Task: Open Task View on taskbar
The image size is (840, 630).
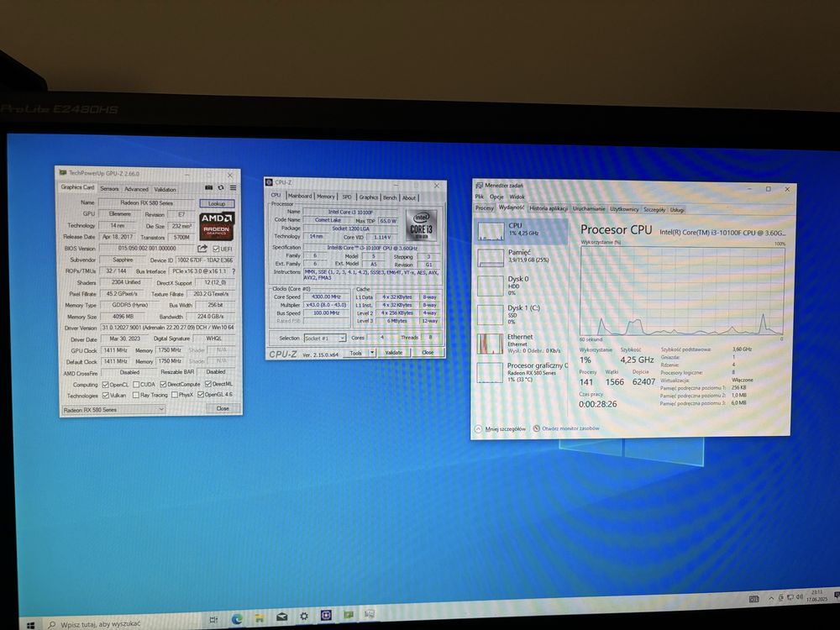Action: [213, 619]
